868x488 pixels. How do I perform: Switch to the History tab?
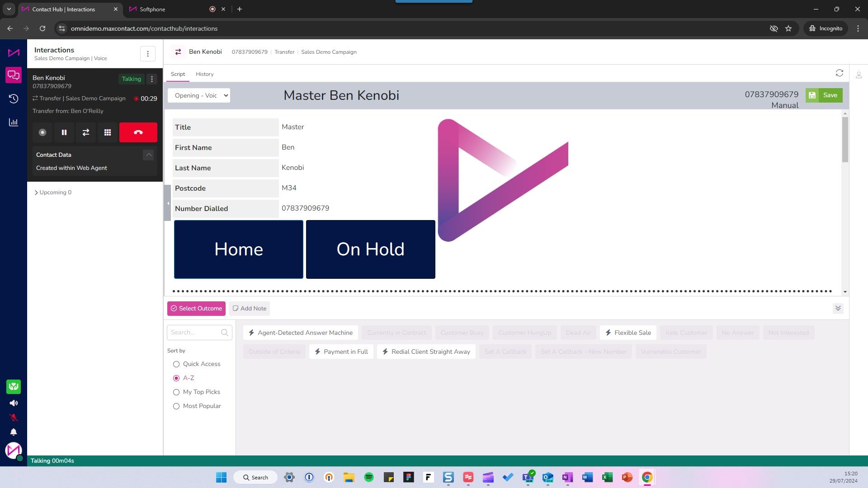tap(204, 74)
